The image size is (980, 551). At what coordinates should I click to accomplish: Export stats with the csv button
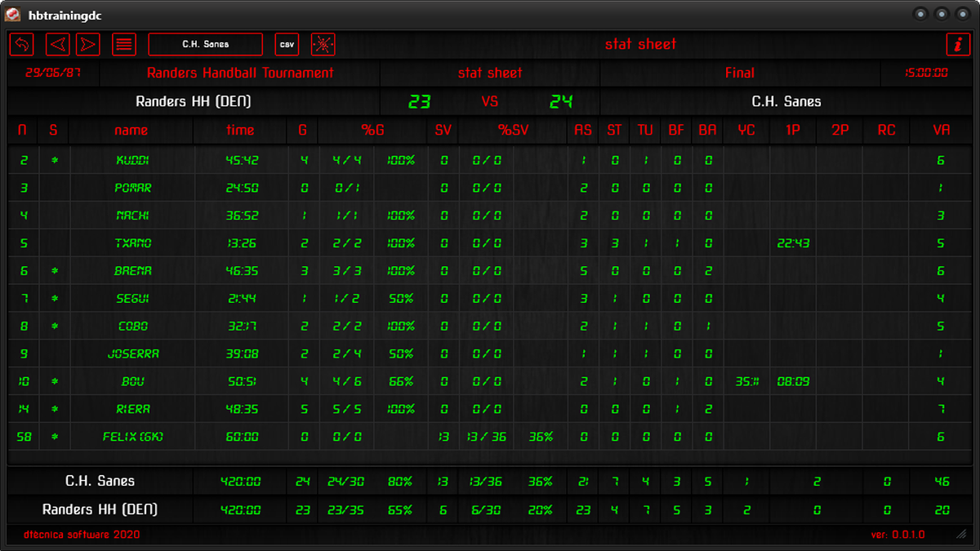click(287, 44)
